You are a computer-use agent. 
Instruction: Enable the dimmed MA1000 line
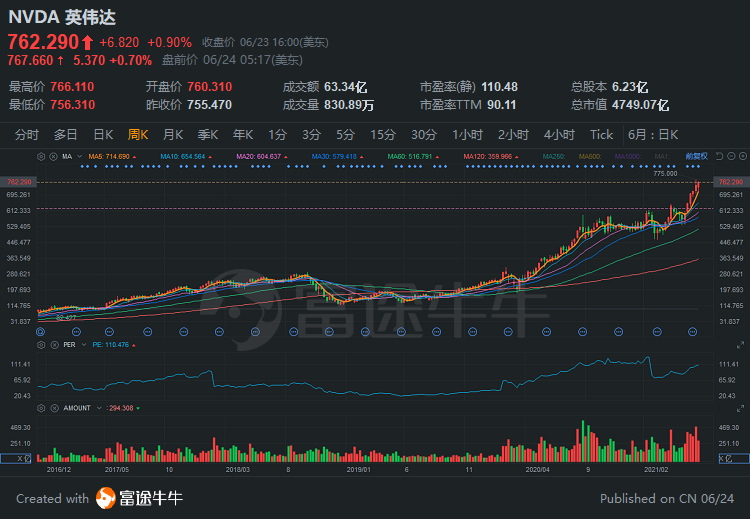(x=628, y=156)
